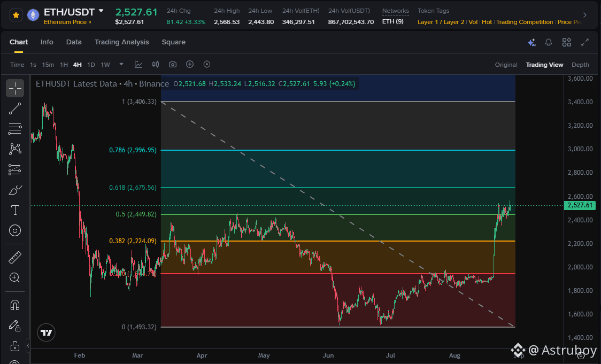Select the 15m interval
Screen dimensions: 601x364
point(48,65)
